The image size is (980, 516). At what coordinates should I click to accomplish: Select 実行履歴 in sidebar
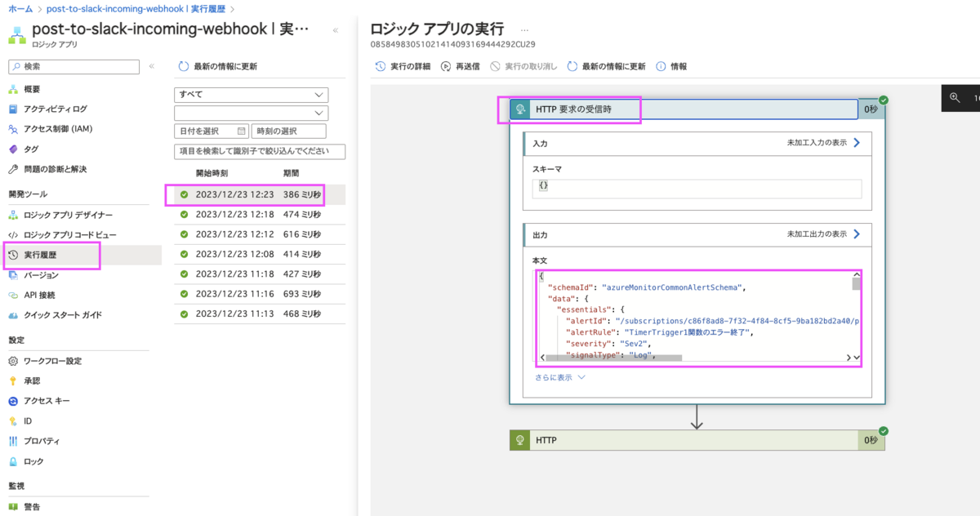[x=40, y=255]
